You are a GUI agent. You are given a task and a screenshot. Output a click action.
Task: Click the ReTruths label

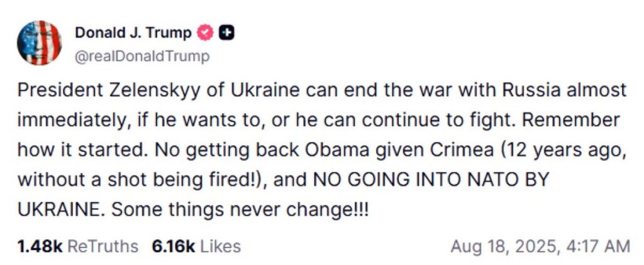pyautogui.click(x=103, y=246)
